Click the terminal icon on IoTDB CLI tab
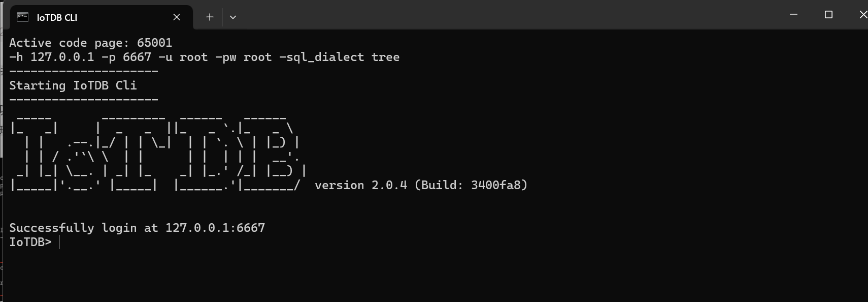The height and width of the screenshot is (302, 868). (x=23, y=17)
